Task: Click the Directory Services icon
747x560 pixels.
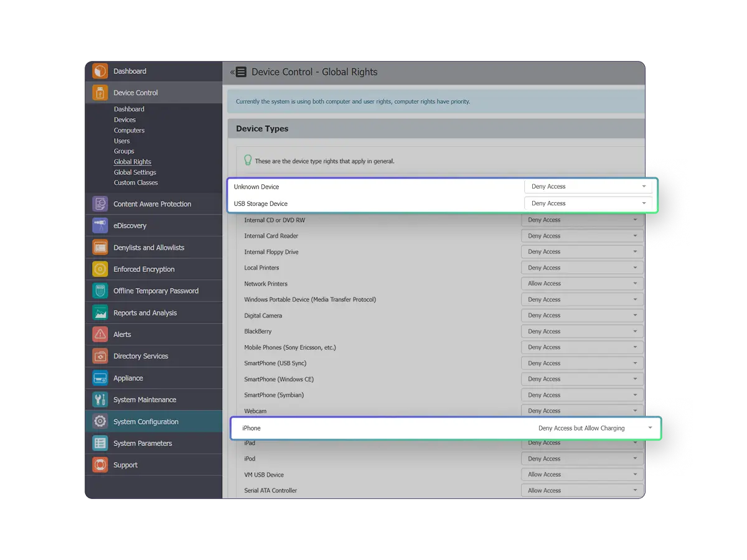Action: pyautogui.click(x=100, y=357)
